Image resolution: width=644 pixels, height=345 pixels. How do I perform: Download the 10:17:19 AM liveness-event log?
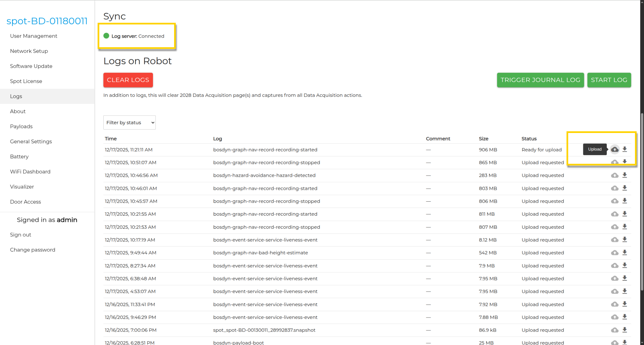(625, 240)
